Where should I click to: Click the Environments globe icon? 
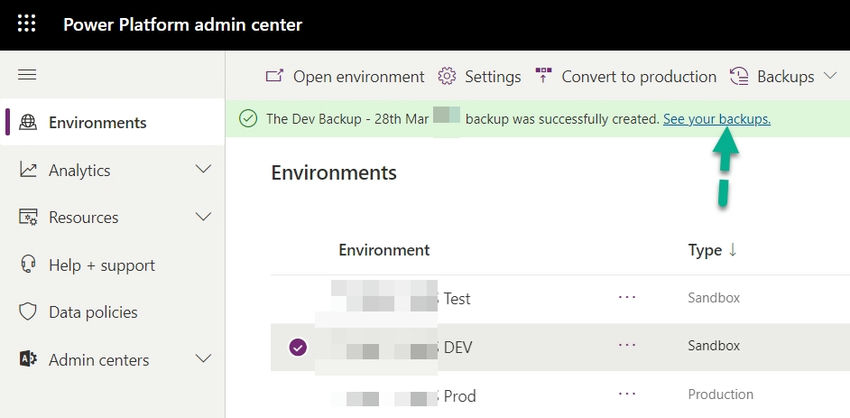28,123
